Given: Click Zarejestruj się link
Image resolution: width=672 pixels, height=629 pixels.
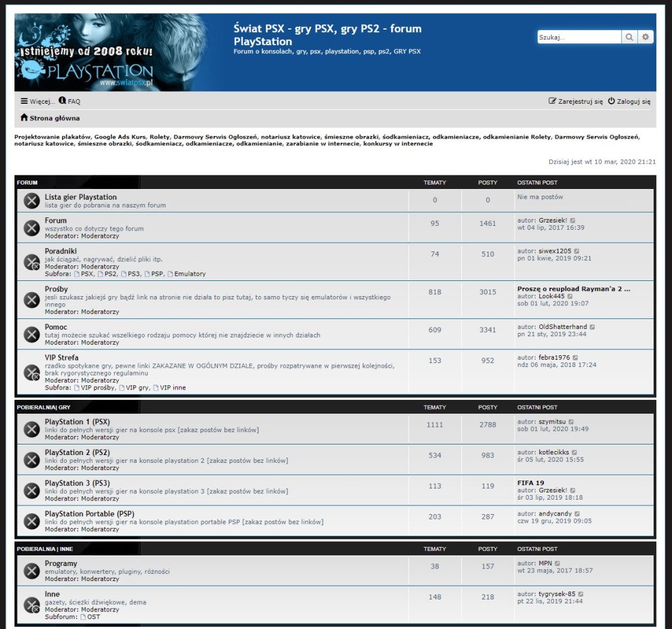Looking at the screenshot, I should click(x=576, y=101).
